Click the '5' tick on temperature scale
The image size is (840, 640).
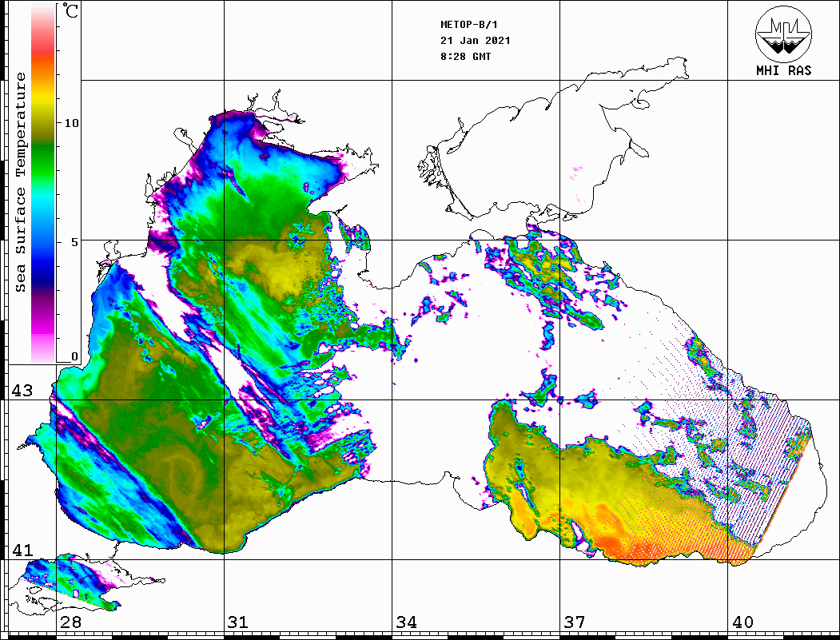(74, 242)
